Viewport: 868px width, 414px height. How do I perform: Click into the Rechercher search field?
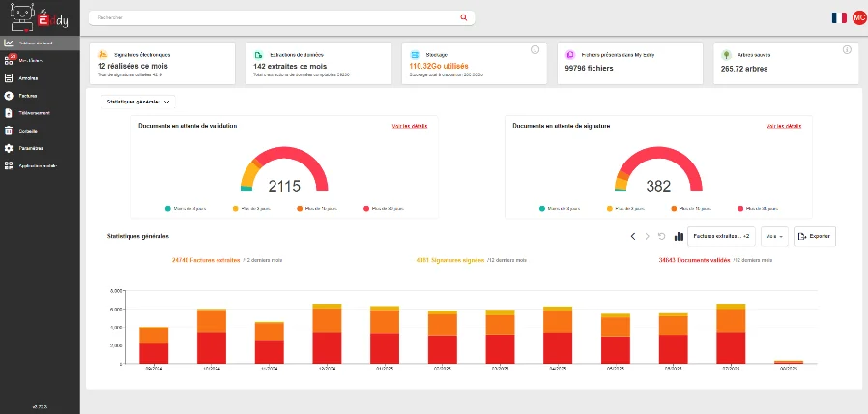(271, 17)
